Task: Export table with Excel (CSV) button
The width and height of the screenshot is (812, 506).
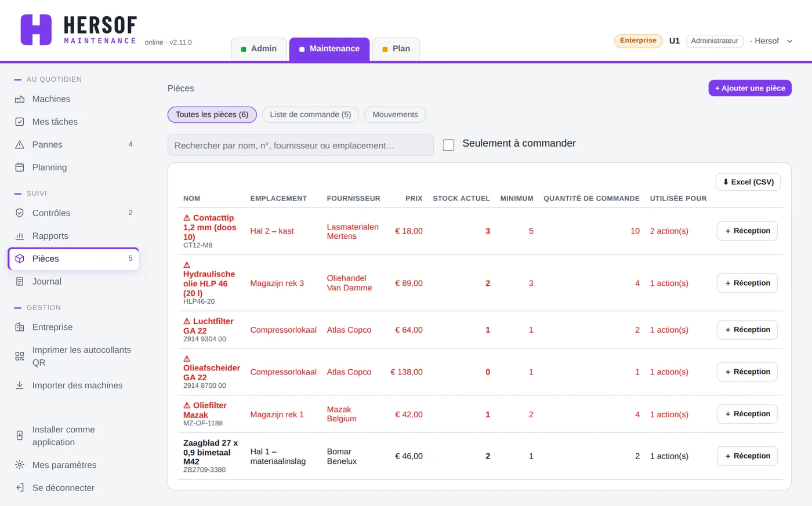Action: click(748, 182)
